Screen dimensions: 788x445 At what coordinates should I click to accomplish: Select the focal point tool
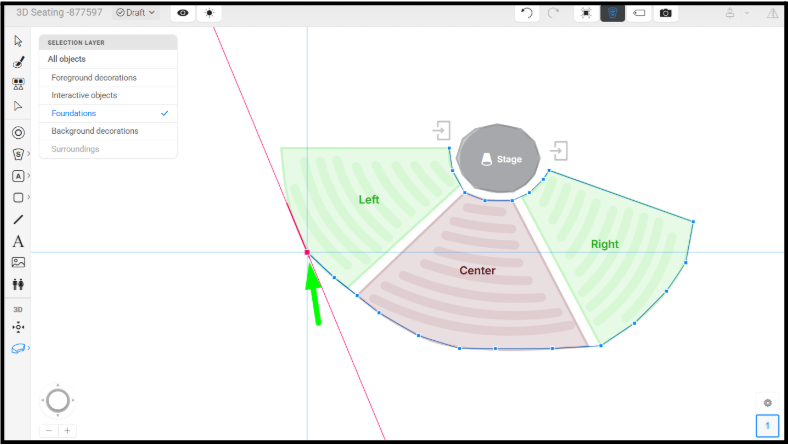click(18, 133)
